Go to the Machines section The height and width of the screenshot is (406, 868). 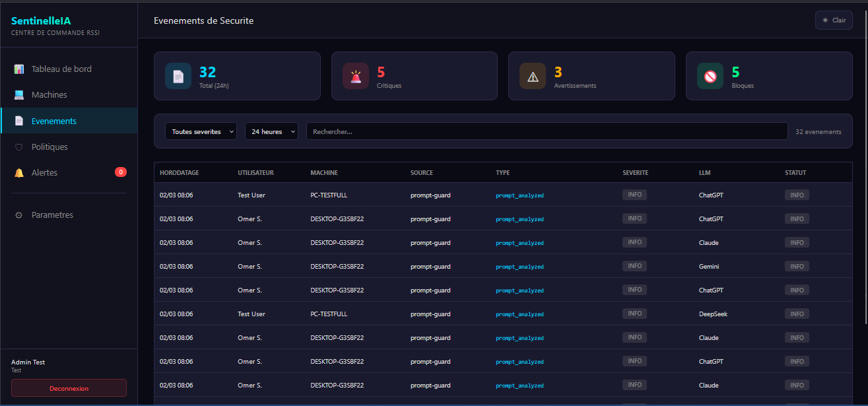(50, 95)
